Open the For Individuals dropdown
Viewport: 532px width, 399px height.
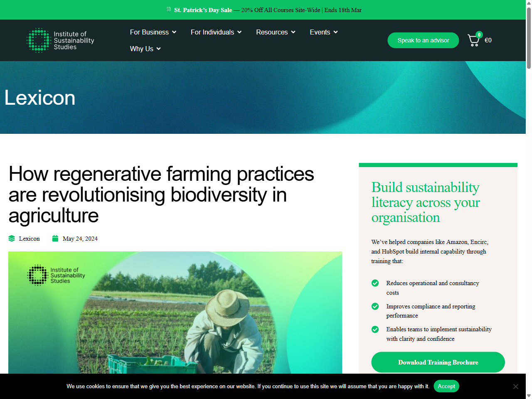click(x=216, y=32)
